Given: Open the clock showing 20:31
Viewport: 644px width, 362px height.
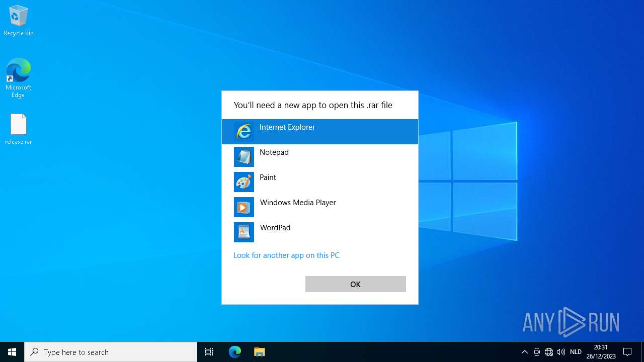Looking at the screenshot, I should point(601,352).
